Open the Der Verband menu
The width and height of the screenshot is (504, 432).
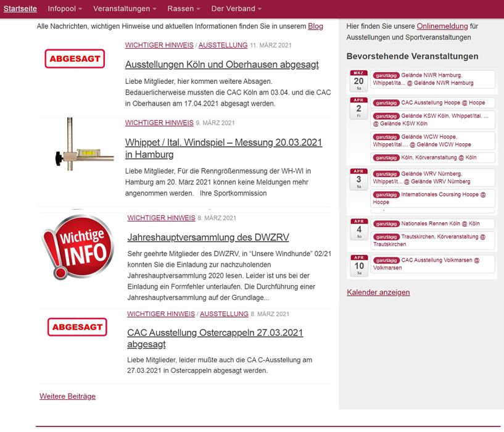coord(236,9)
